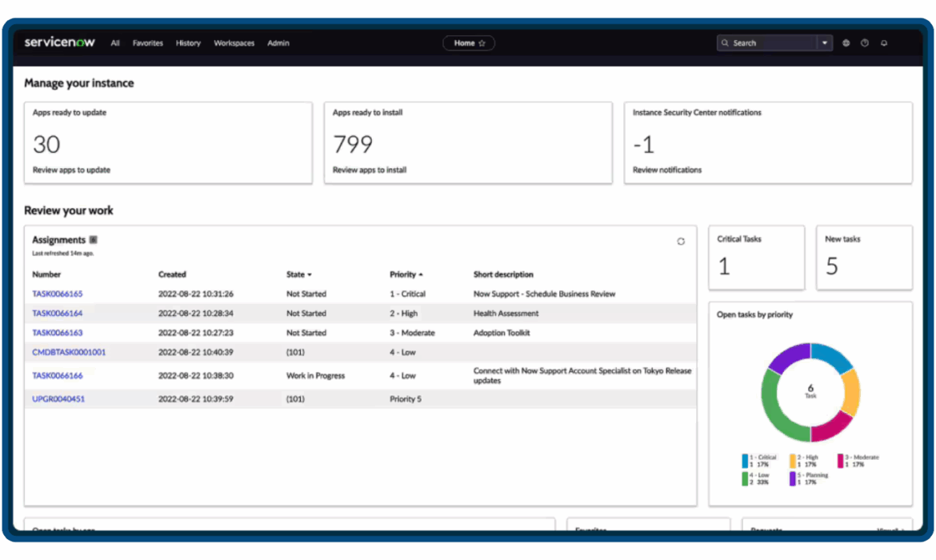This screenshot has width=936, height=560.
Task: Click the '2 - High' legend swatch
Action: point(793,461)
